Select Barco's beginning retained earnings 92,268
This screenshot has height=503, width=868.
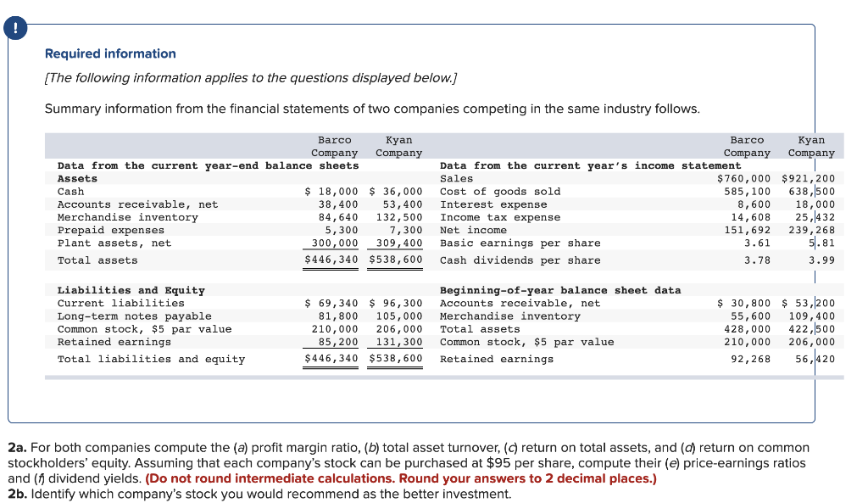click(751, 359)
